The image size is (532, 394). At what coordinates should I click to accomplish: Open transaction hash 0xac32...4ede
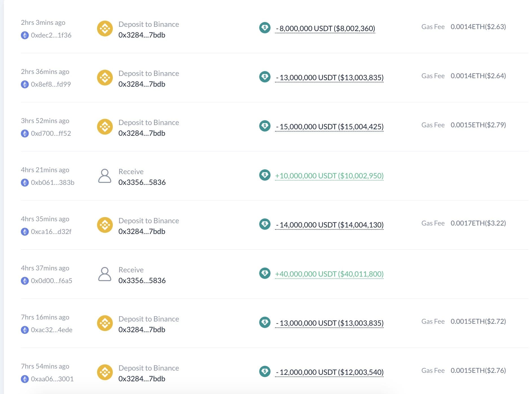(x=52, y=330)
